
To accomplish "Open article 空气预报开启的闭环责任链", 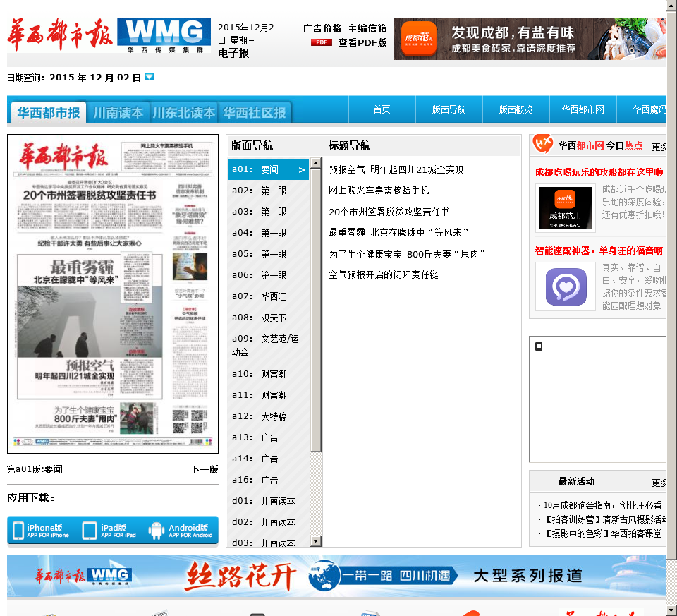I will 384,274.
